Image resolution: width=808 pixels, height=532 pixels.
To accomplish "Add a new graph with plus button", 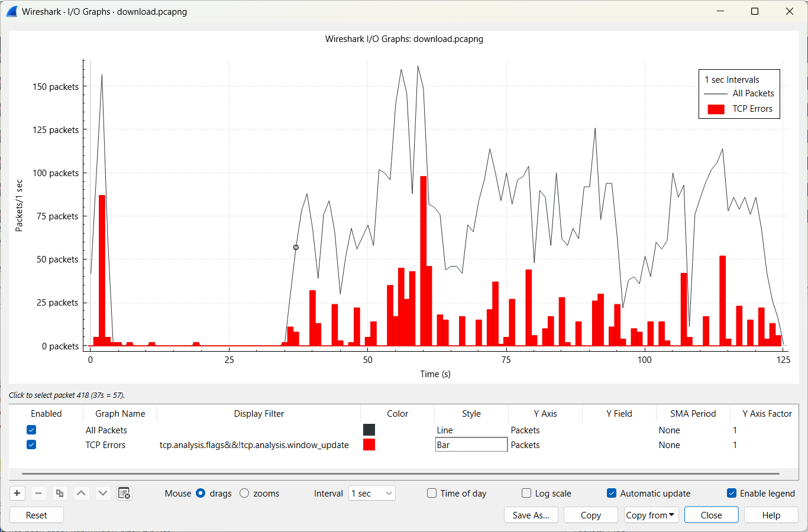I will click(x=17, y=493).
